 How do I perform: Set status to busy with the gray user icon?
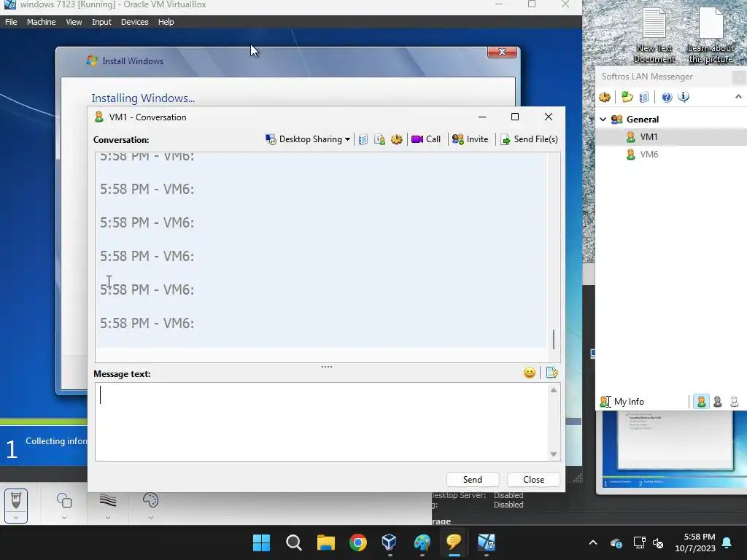tap(718, 402)
